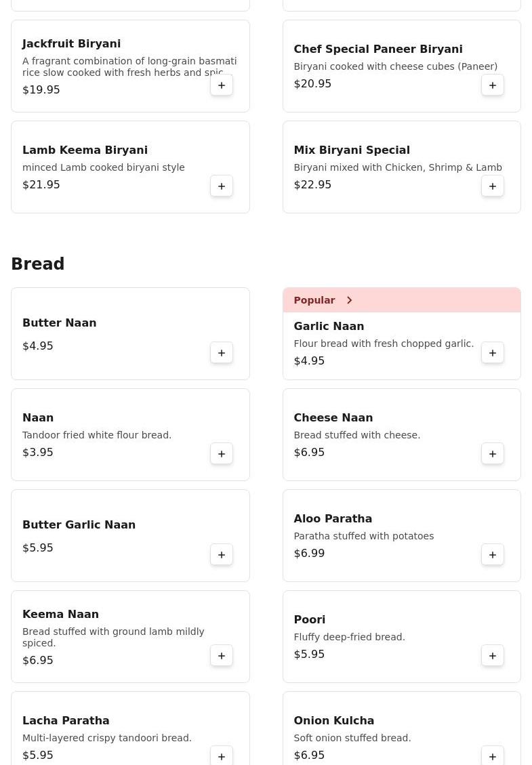This screenshot has height=765, width=532.
Task: Click plus icon for Lamb Keema Biryani
Action: 222,186
